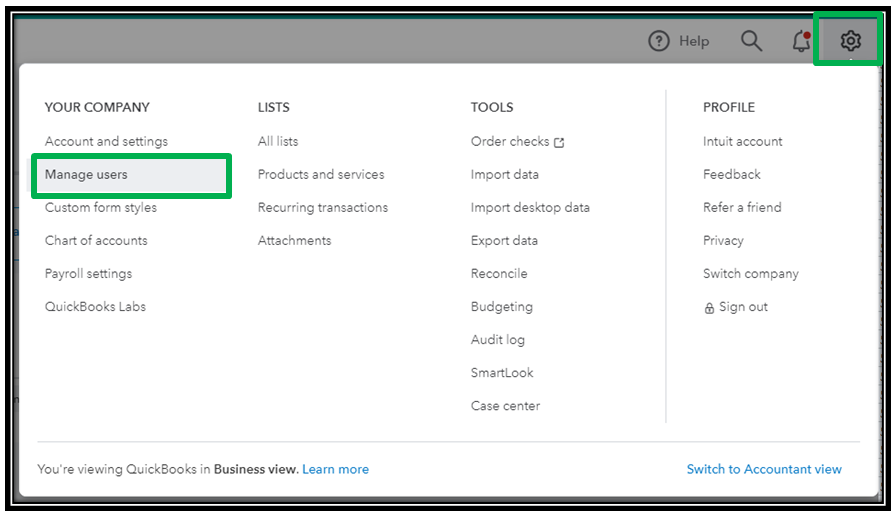Go to Chart of accounts

click(x=96, y=241)
